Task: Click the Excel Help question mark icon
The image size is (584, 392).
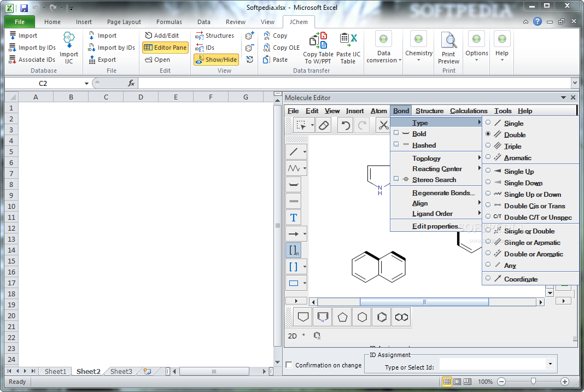Action: [537, 21]
